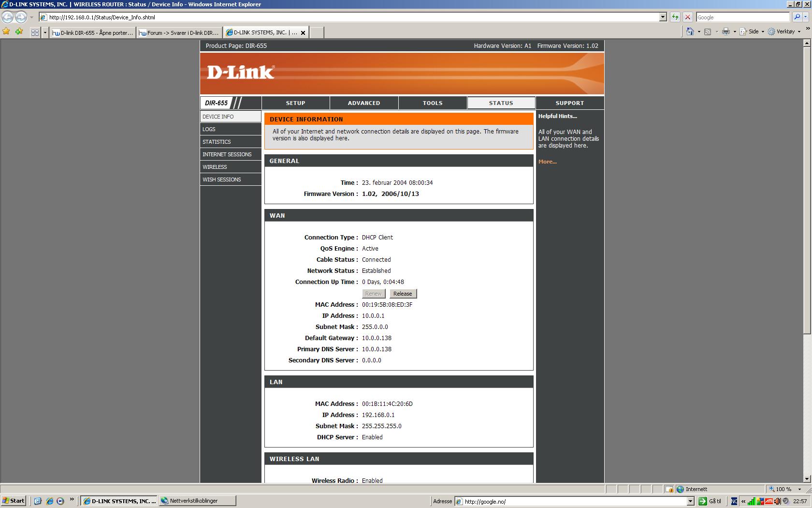Image resolution: width=812 pixels, height=508 pixels.
Task: Click the green Go arrow in taskbar address
Action: coord(703,501)
